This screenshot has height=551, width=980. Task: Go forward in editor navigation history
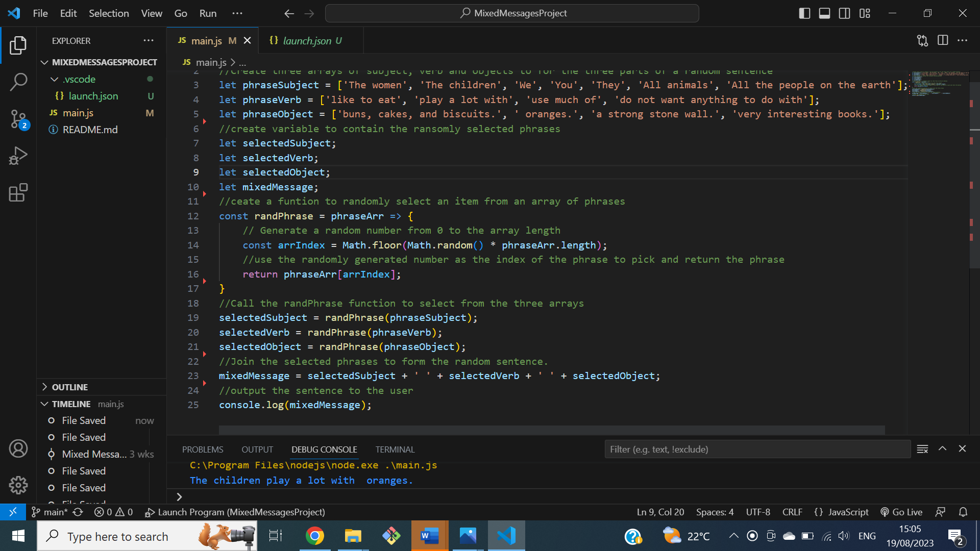[x=309, y=13]
